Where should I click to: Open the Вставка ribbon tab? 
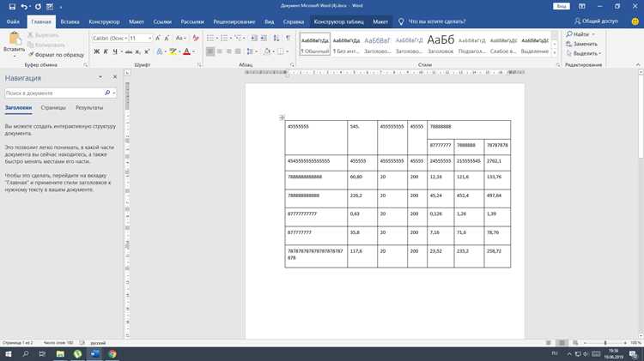pos(70,21)
